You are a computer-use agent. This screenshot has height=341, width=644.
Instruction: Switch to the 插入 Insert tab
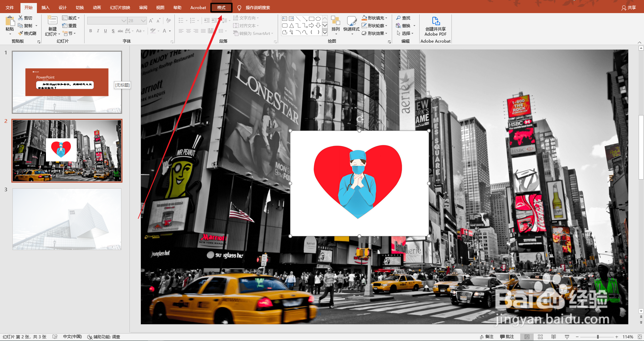(45, 7)
